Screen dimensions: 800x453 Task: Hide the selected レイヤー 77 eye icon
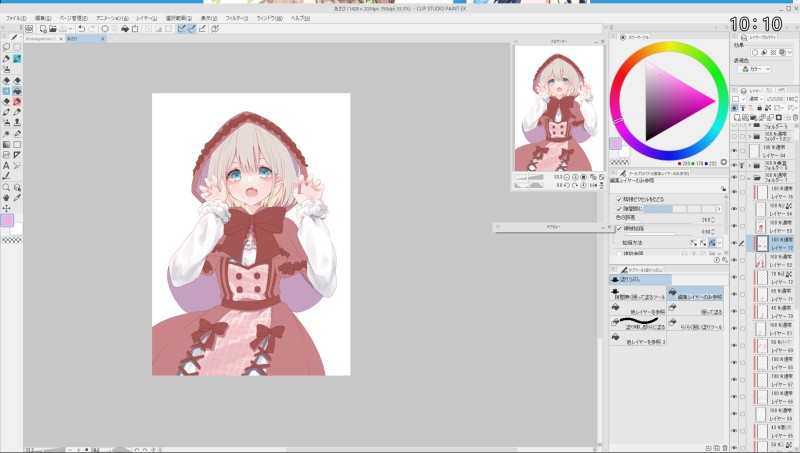click(x=734, y=243)
